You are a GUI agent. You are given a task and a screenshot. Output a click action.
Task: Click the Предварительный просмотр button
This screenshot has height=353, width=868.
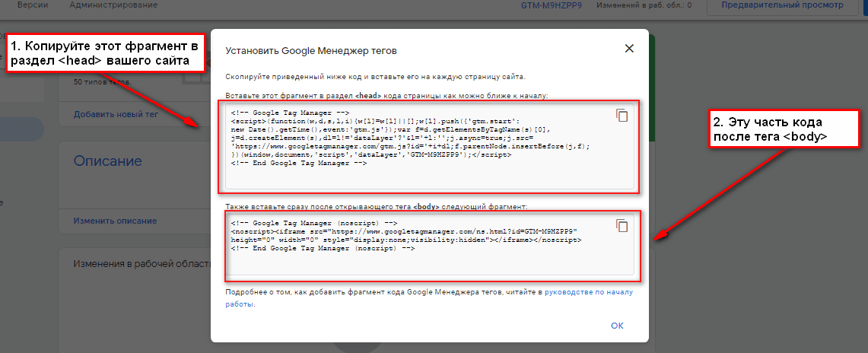click(x=782, y=5)
